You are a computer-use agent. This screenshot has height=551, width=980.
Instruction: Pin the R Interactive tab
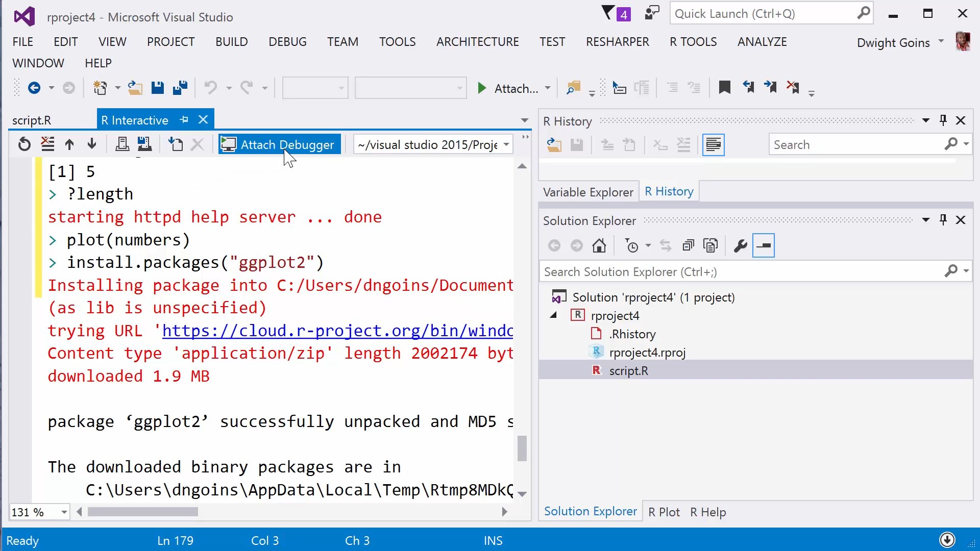pos(184,119)
